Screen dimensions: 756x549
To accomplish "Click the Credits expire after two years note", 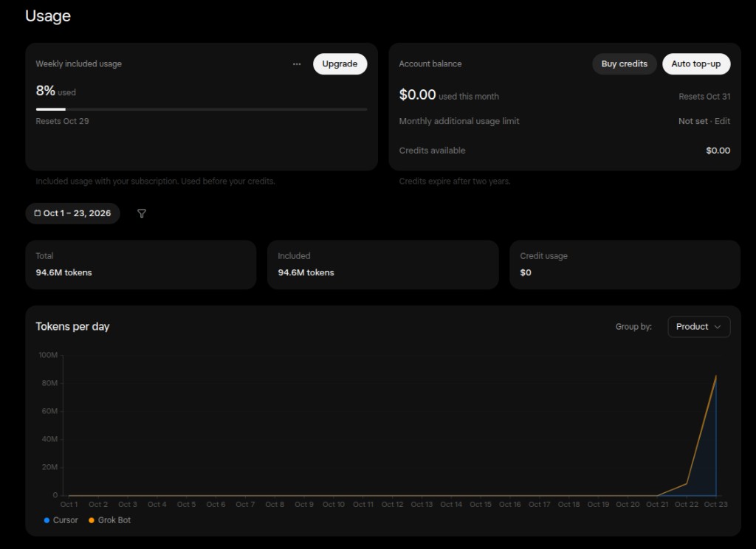I will coord(455,182).
